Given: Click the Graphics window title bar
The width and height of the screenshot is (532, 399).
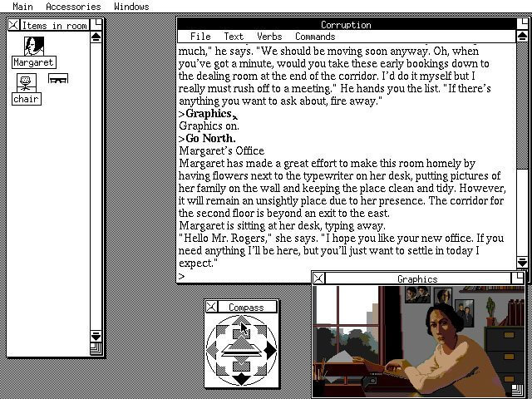Looking at the screenshot, I should (x=418, y=279).
